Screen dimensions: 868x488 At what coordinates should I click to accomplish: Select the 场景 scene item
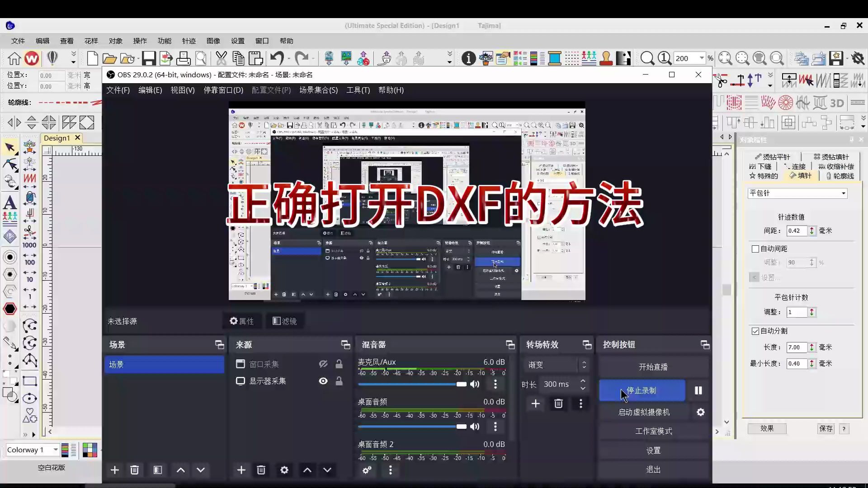click(164, 365)
